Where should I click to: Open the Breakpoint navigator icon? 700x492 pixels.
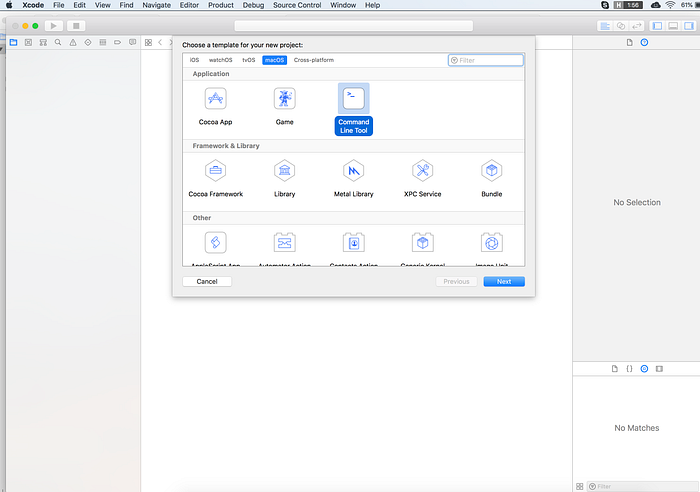(117, 42)
